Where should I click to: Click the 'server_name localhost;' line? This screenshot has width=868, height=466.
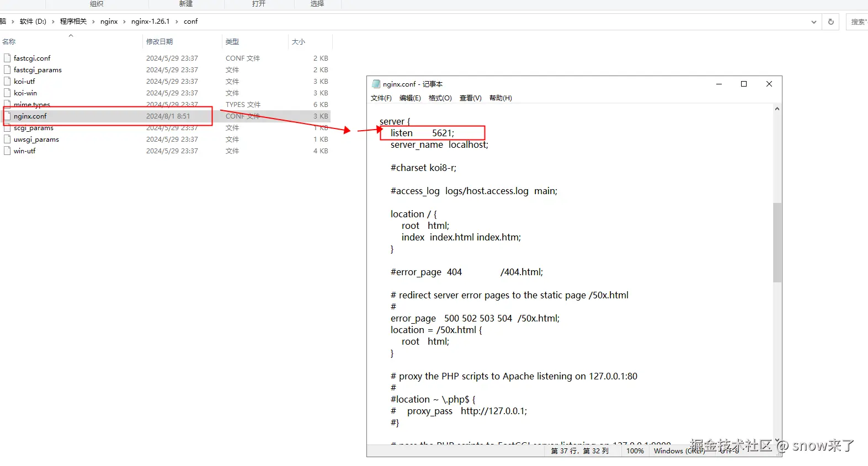(x=439, y=144)
